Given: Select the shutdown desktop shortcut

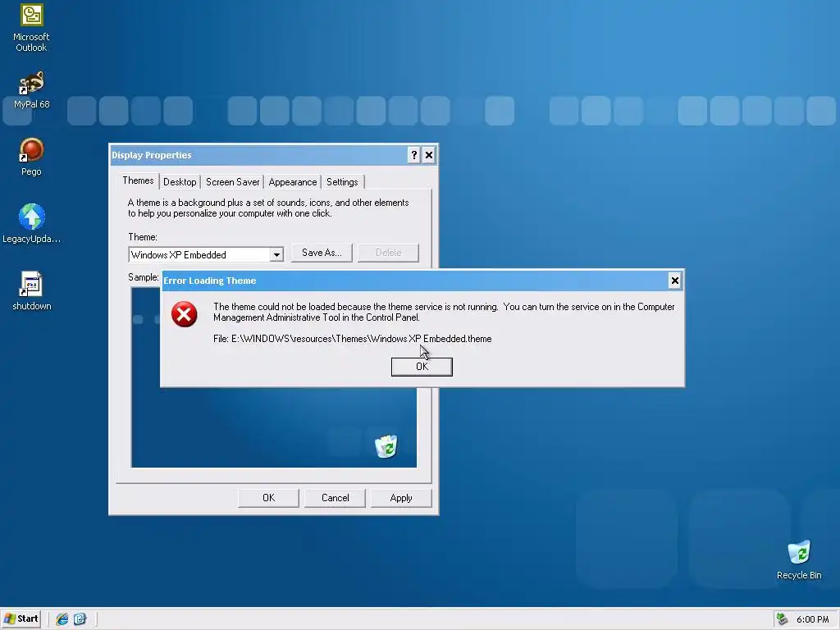Looking at the screenshot, I should pyautogui.click(x=31, y=291).
